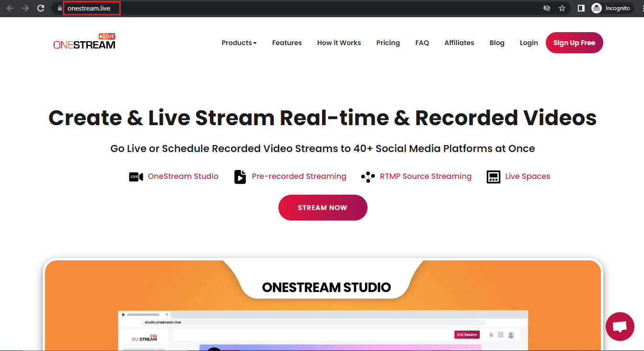Viewport: 644px width, 351px height.
Task: Open the browser side panel icon
Action: coord(581,8)
